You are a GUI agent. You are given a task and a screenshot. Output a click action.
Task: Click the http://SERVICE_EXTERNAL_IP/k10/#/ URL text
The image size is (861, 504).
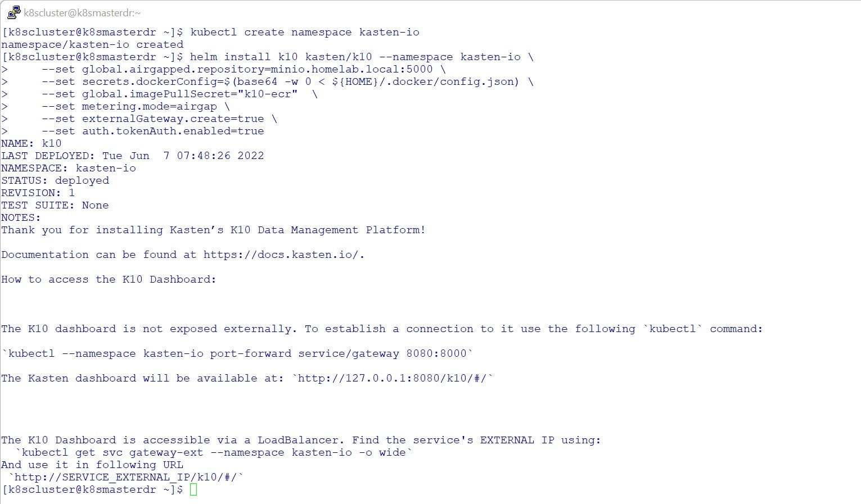coord(127,477)
